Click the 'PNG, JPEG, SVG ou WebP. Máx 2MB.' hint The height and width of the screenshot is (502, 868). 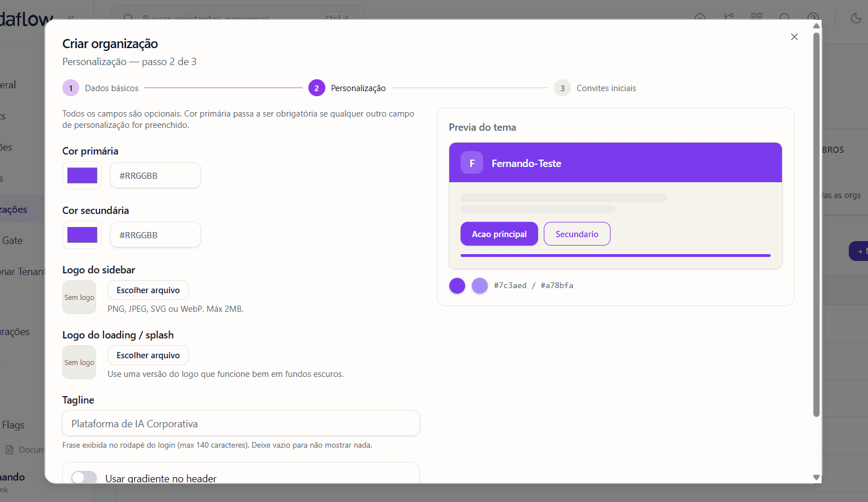(175, 309)
